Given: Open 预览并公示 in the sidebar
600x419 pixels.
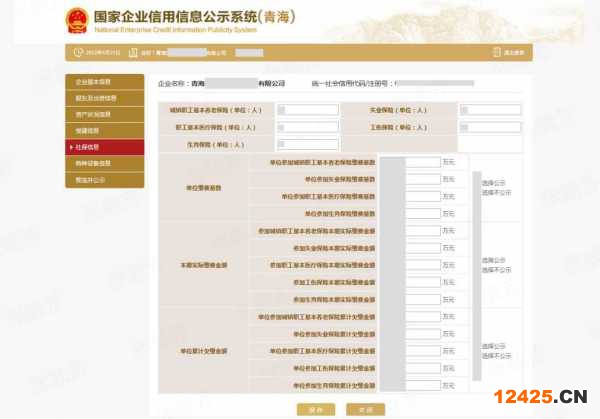Looking at the screenshot, I should (104, 180).
